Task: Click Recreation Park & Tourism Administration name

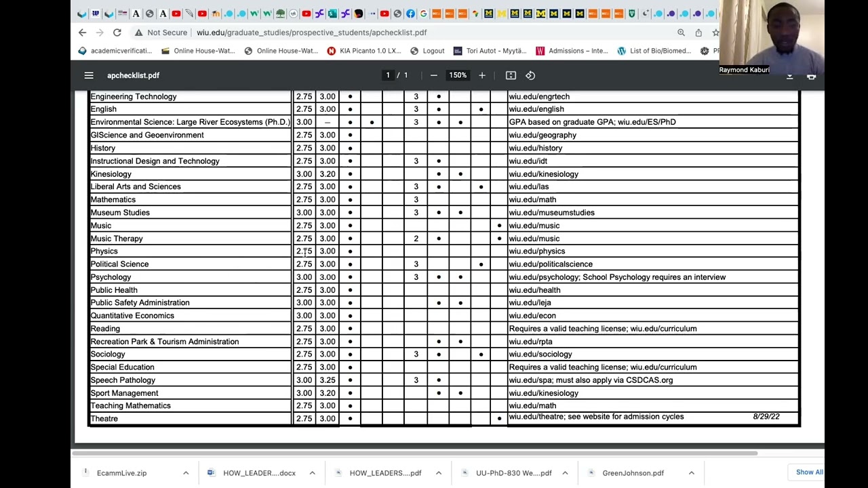Action: coord(165,342)
